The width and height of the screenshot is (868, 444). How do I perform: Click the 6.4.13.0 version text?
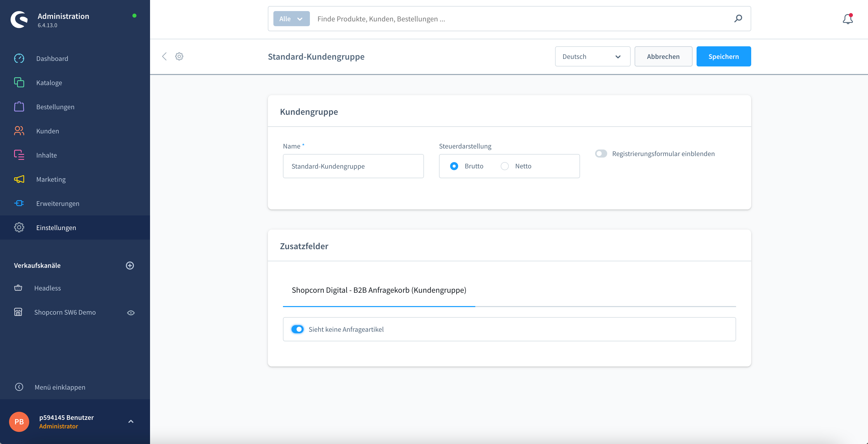[48, 25]
